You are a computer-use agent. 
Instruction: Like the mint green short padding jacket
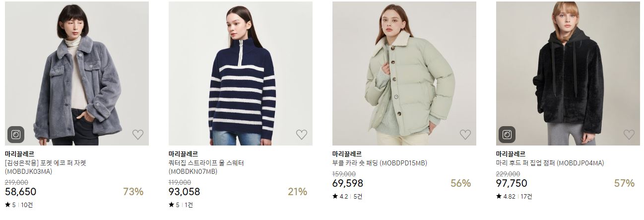point(465,134)
